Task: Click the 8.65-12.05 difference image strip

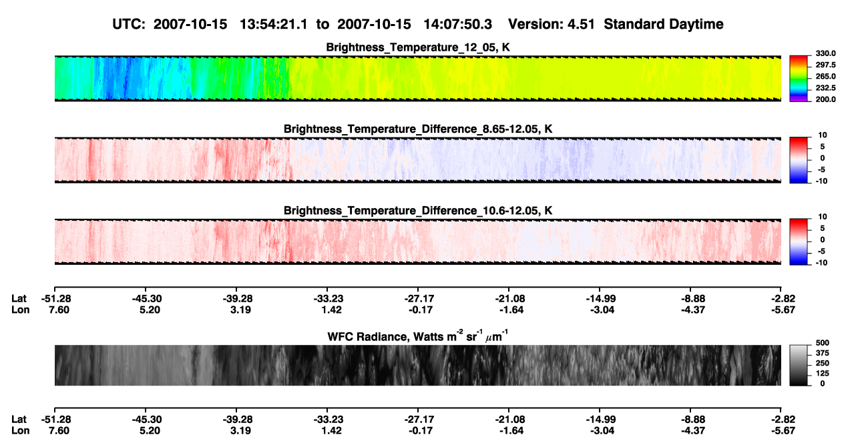Action: (x=418, y=159)
